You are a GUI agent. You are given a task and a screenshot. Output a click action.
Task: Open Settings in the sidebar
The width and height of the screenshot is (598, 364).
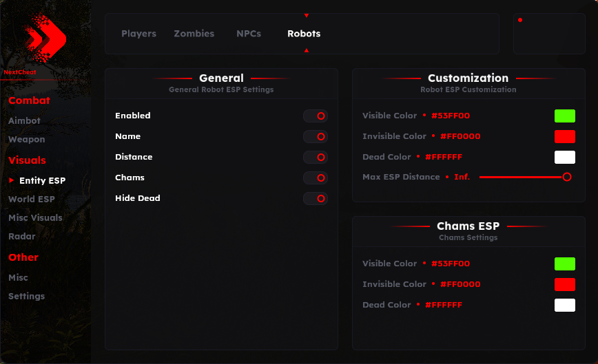[x=27, y=297]
